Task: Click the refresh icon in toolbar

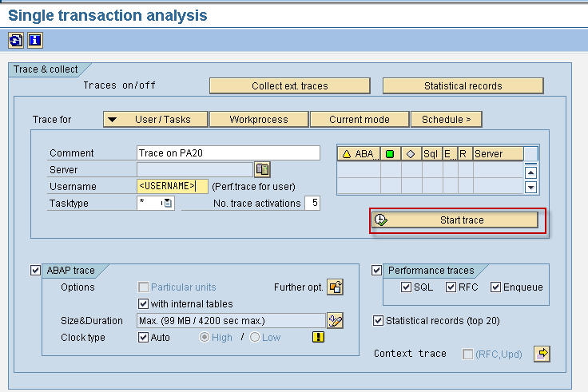Action: [16, 40]
